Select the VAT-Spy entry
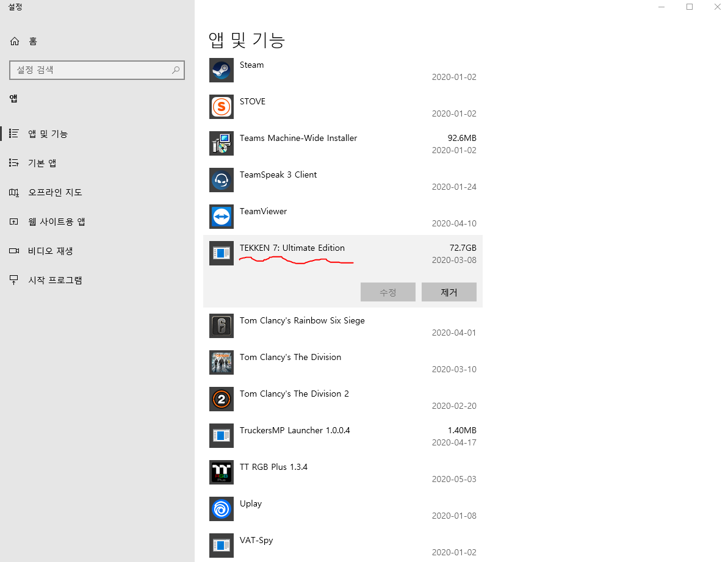The image size is (728, 562). (x=343, y=546)
